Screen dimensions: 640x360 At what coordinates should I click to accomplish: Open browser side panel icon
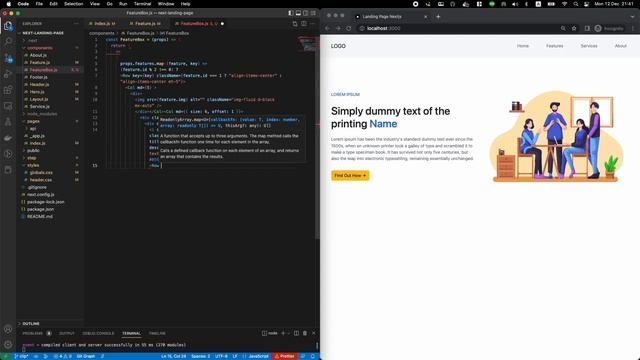[x=587, y=28]
